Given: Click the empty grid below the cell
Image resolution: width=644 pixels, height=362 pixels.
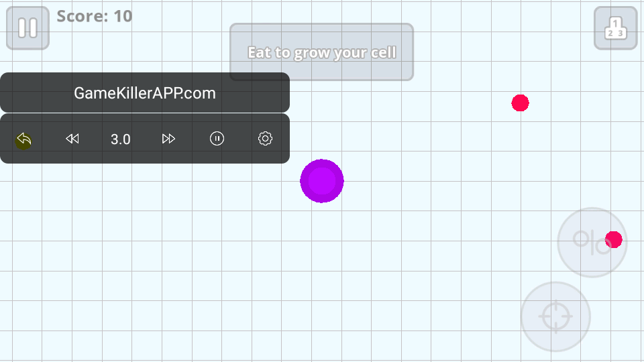Looking at the screenshot, I should point(322,279).
